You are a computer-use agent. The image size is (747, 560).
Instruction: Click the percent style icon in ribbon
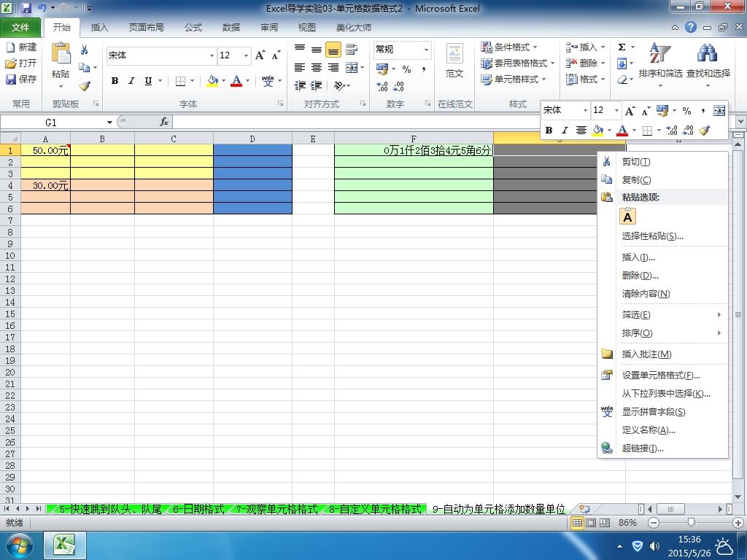click(406, 69)
